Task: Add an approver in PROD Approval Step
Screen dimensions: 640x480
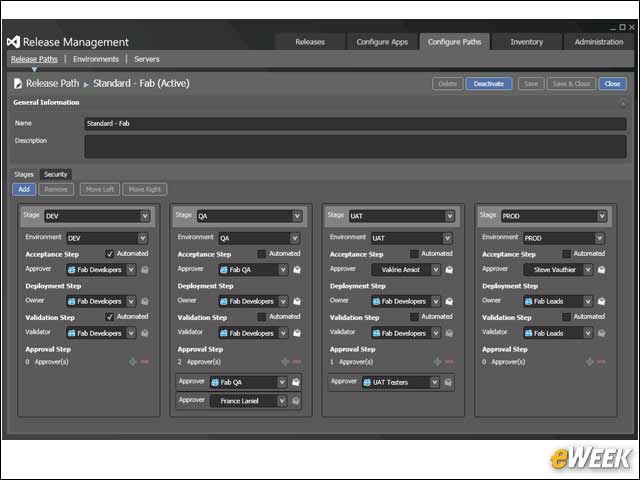Action: 589,362
